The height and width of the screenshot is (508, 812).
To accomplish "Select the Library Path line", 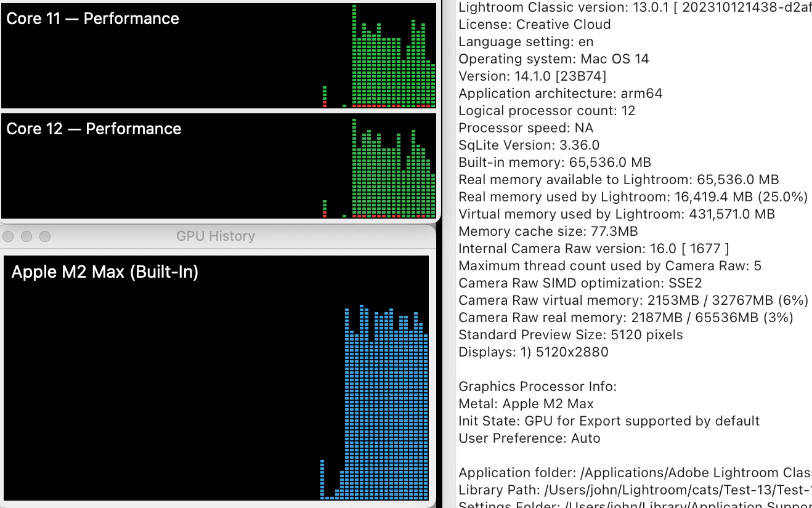I will [x=635, y=490].
